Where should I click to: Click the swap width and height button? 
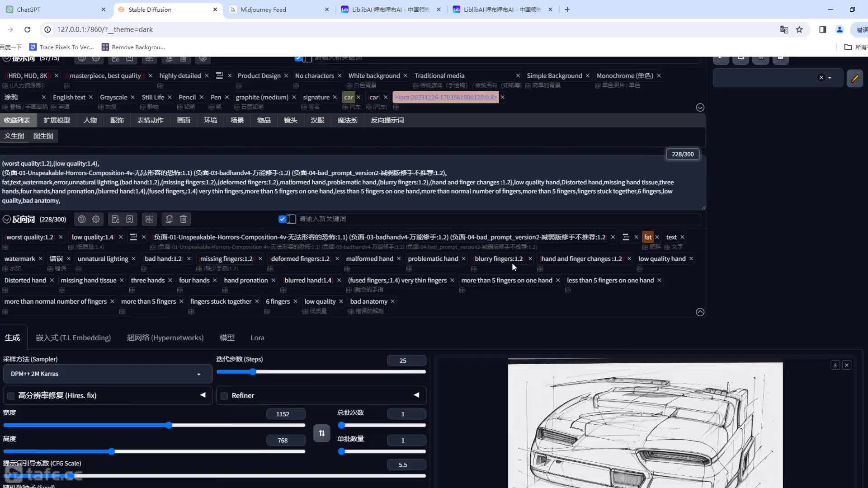tap(321, 433)
